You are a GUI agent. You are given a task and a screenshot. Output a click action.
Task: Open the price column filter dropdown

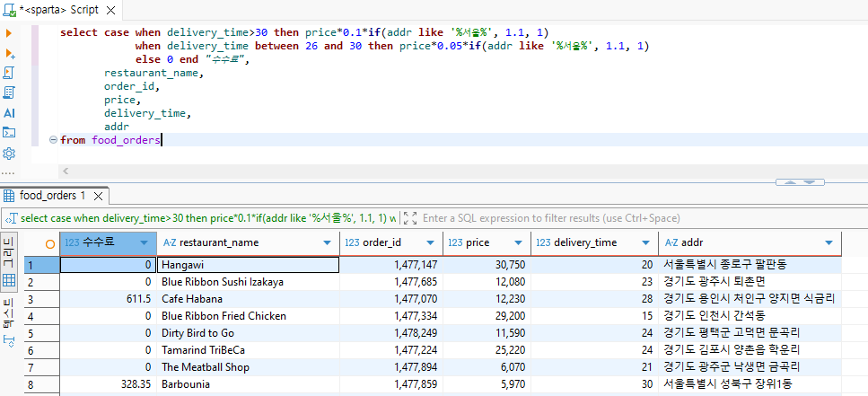coord(518,243)
